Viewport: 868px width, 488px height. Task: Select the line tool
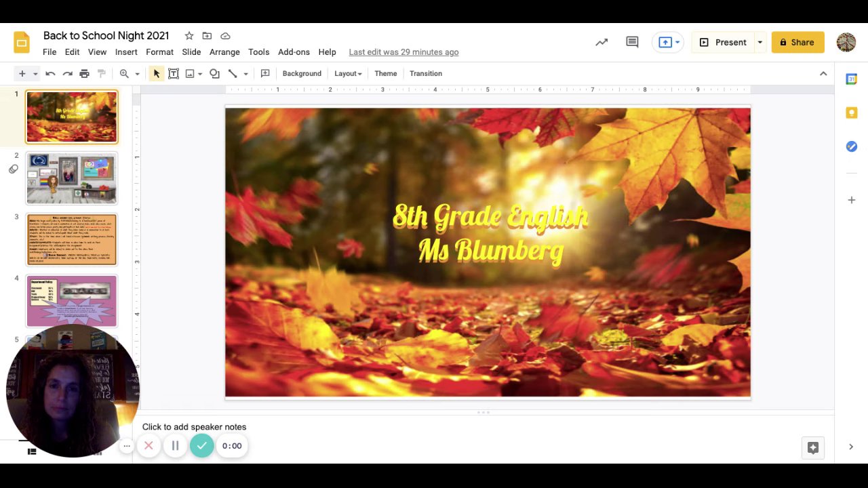(x=232, y=73)
